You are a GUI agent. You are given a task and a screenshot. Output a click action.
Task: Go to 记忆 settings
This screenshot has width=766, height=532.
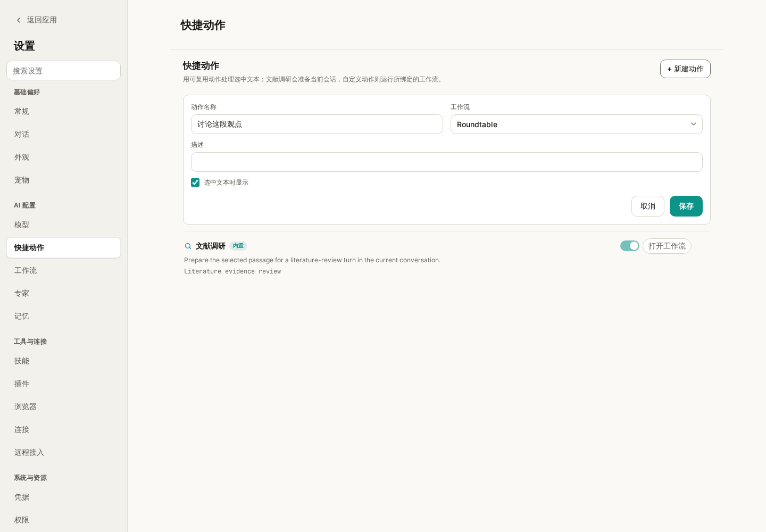click(64, 317)
